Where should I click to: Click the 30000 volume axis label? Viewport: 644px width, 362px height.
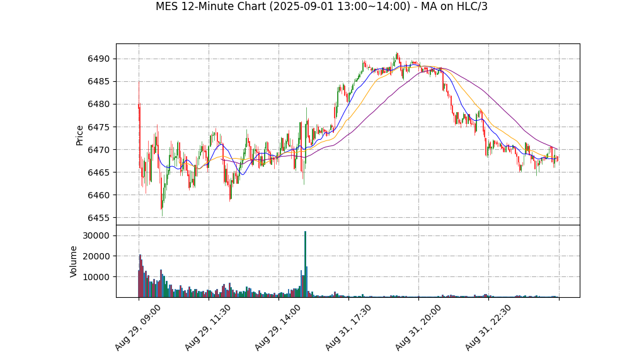pyautogui.click(x=96, y=235)
